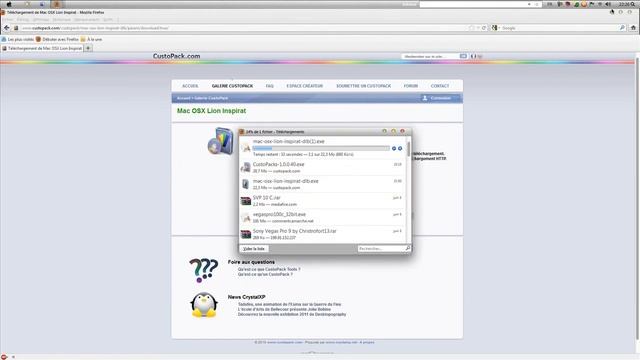
Task: Cancel the active mac-osx-lion-inspirat download
Action: pos(400,149)
